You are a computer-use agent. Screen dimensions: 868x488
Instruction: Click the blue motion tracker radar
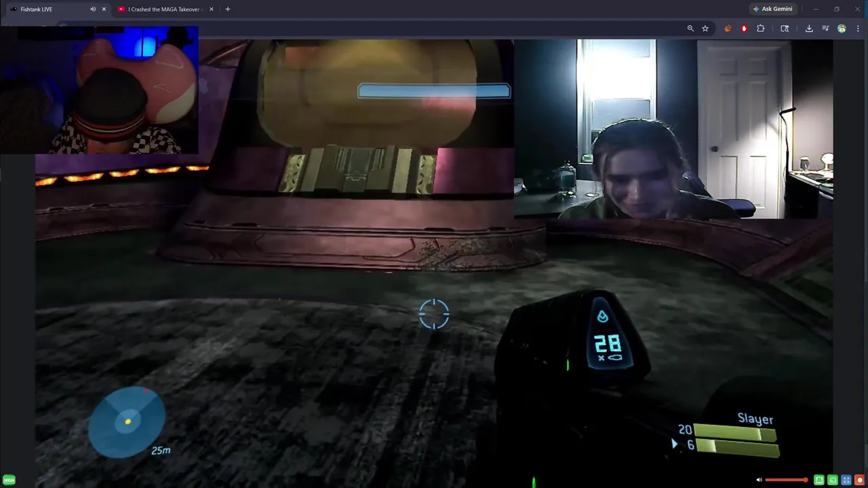coord(127,422)
